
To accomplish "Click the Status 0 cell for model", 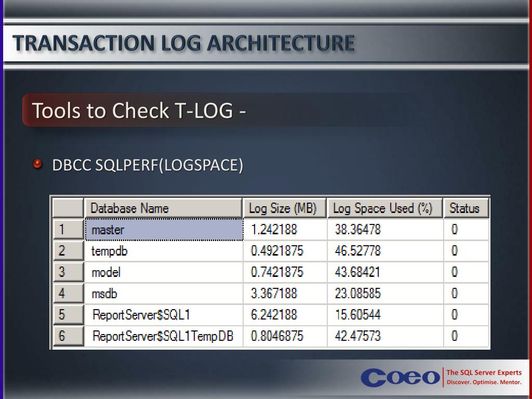I will (x=467, y=272).
